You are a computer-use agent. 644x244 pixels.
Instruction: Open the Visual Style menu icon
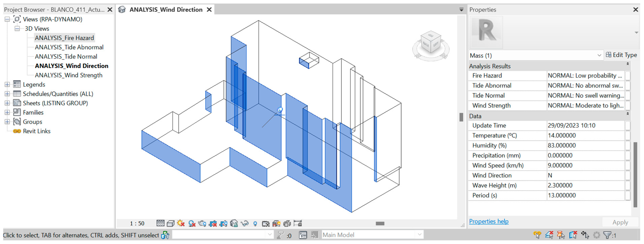coord(170,223)
